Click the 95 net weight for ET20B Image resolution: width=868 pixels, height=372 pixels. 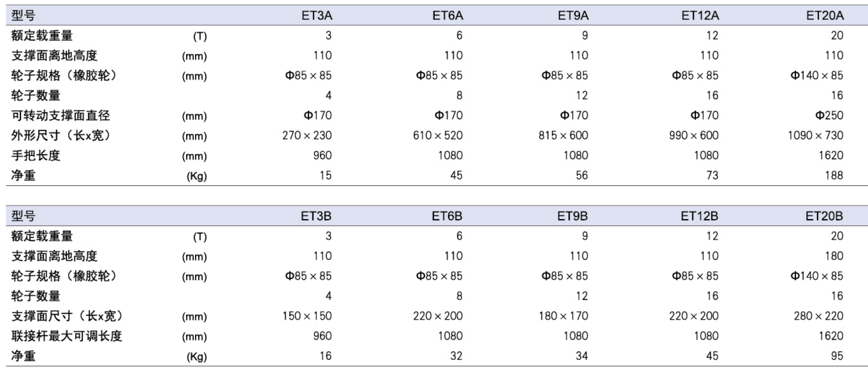[x=837, y=356]
